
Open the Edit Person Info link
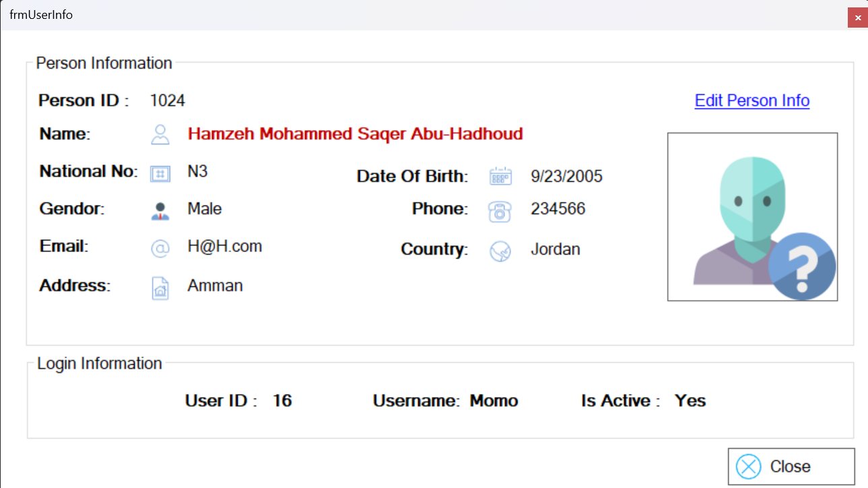point(752,100)
